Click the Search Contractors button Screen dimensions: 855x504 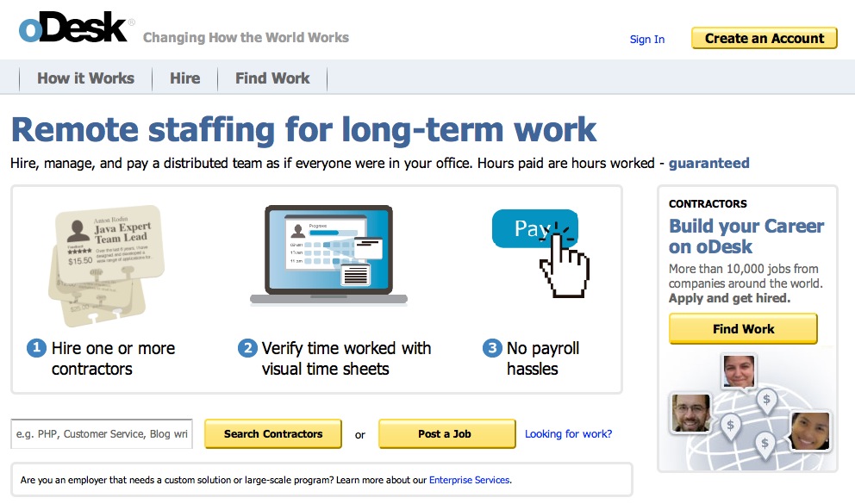(x=273, y=433)
